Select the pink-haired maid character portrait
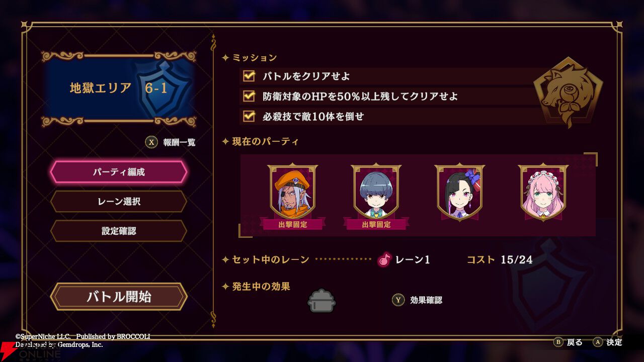Screen dimensions: 644x362 543,193
